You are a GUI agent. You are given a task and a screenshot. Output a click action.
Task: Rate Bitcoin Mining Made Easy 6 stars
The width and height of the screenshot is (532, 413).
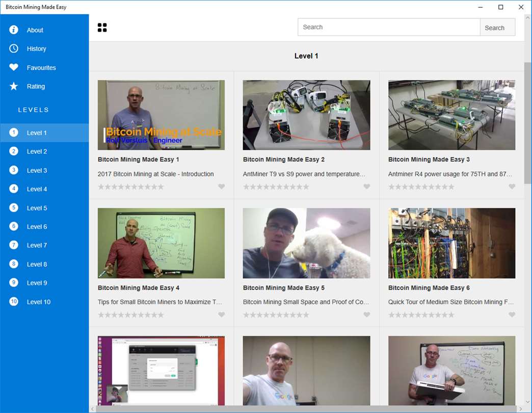click(421, 315)
